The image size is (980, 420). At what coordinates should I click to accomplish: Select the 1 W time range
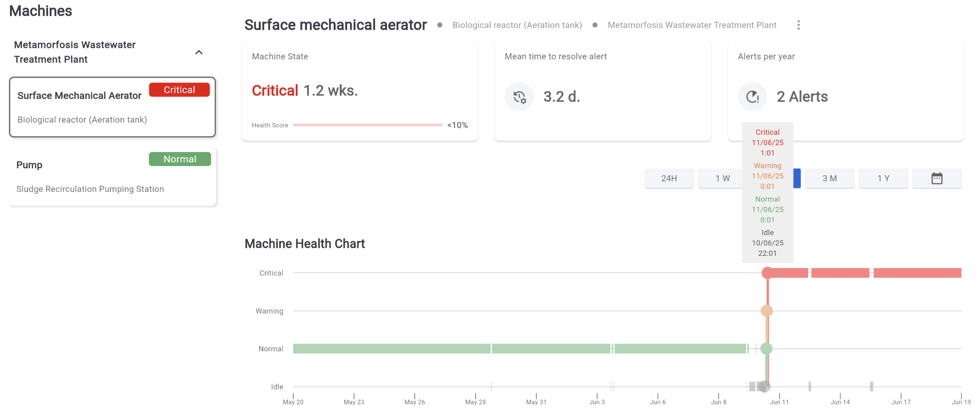click(722, 178)
